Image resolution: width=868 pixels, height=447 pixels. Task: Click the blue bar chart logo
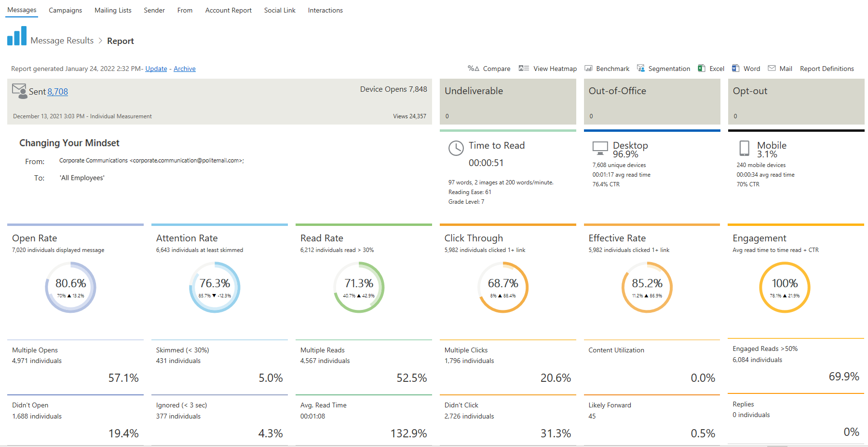pos(17,36)
